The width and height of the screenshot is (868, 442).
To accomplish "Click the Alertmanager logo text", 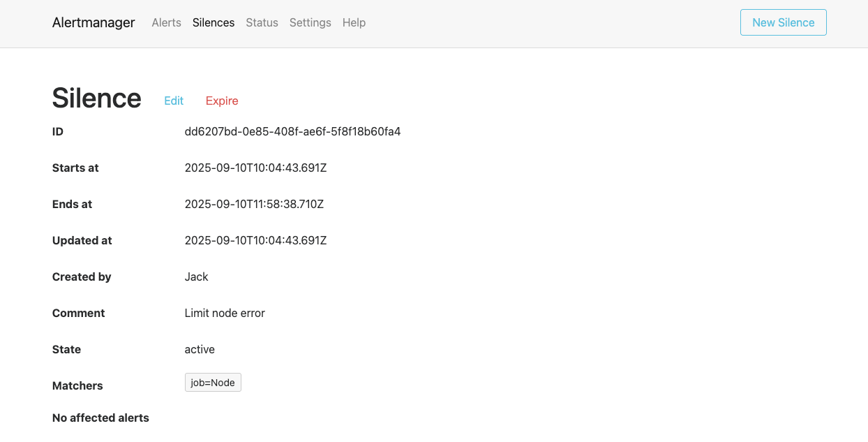I will coord(93,22).
